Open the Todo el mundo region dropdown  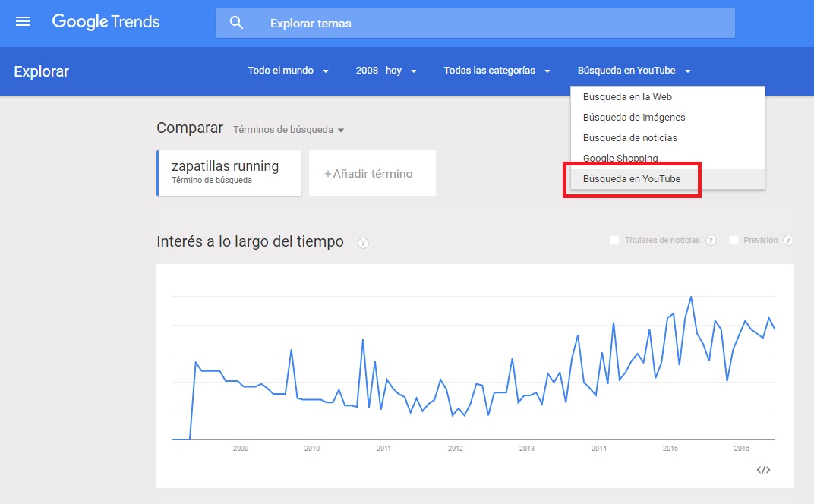point(288,71)
